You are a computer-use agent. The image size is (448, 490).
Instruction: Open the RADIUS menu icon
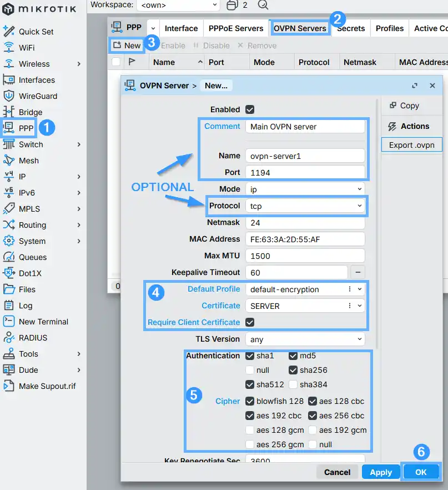(x=9, y=338)
